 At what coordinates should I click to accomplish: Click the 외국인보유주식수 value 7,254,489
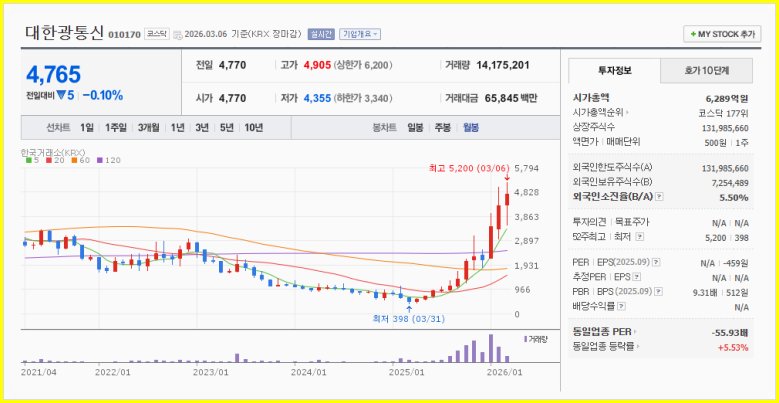point(730,183)
